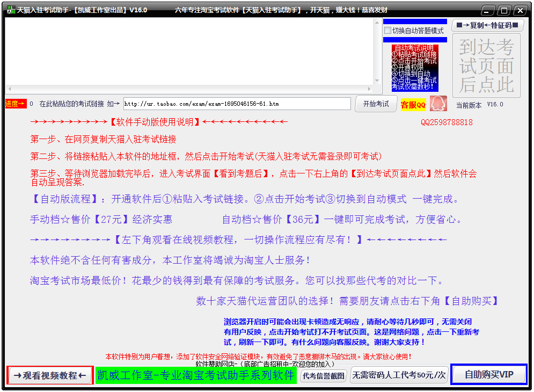This screenshot has width=534, height=392.
Task: Minimize the window
Action: click(488, 11)
